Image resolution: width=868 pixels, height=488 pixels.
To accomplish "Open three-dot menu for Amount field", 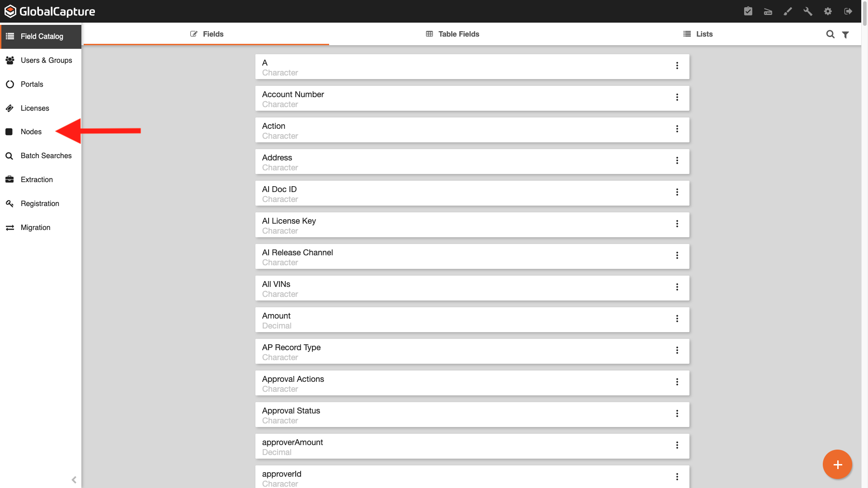I will tap(677, 319).
